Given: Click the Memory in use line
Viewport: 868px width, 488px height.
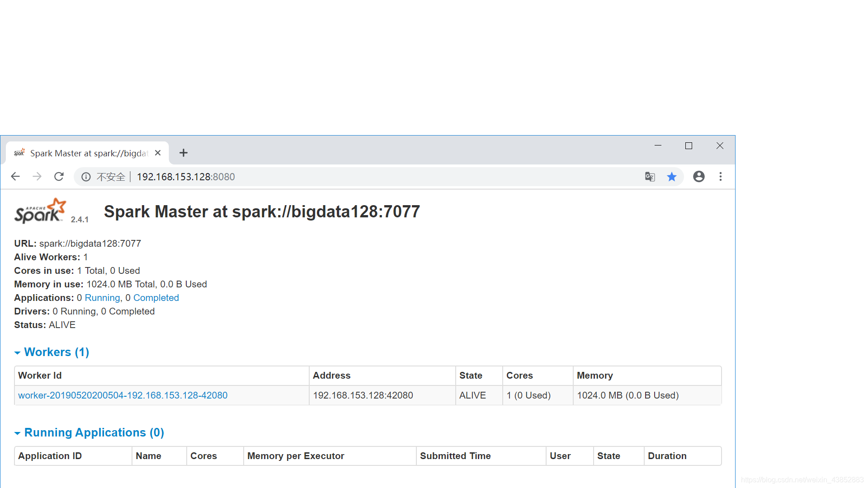Looking at the screenshot, I should (x=110, y=284).
